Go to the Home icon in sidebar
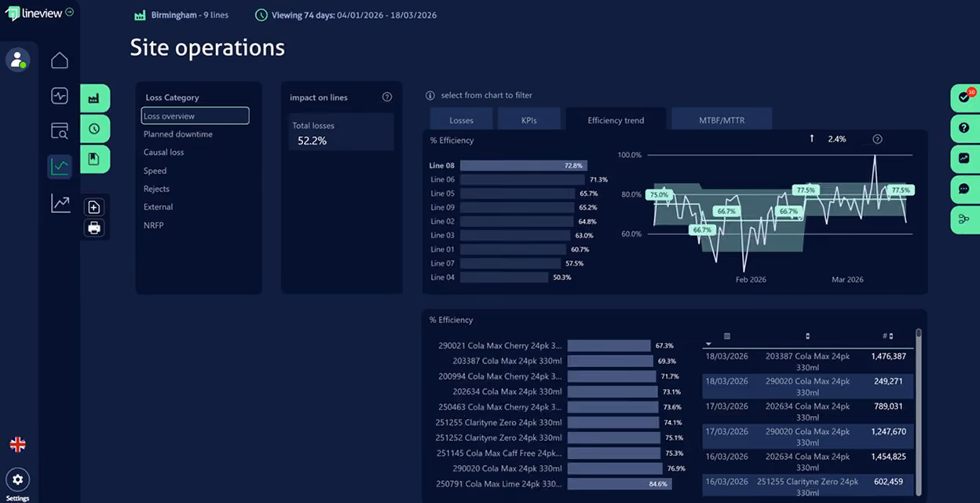980x503 pixels. (x=60, y=61)
